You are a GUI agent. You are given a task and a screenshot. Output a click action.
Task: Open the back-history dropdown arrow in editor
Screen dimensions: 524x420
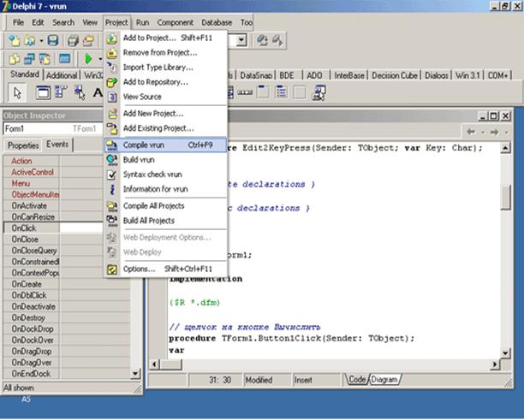482,133
